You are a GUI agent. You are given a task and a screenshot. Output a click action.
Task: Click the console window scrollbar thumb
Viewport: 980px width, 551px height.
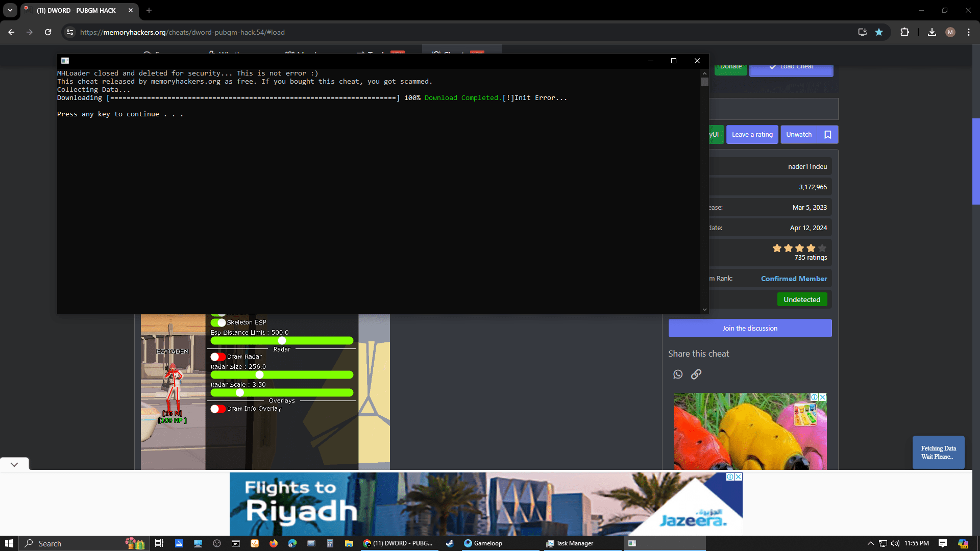704,82
